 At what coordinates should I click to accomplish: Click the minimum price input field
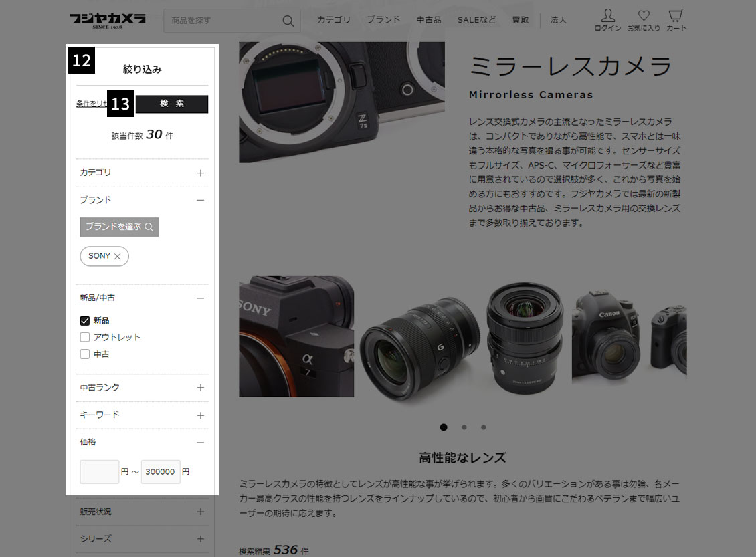pyautogui.click(x=99, y=471)
